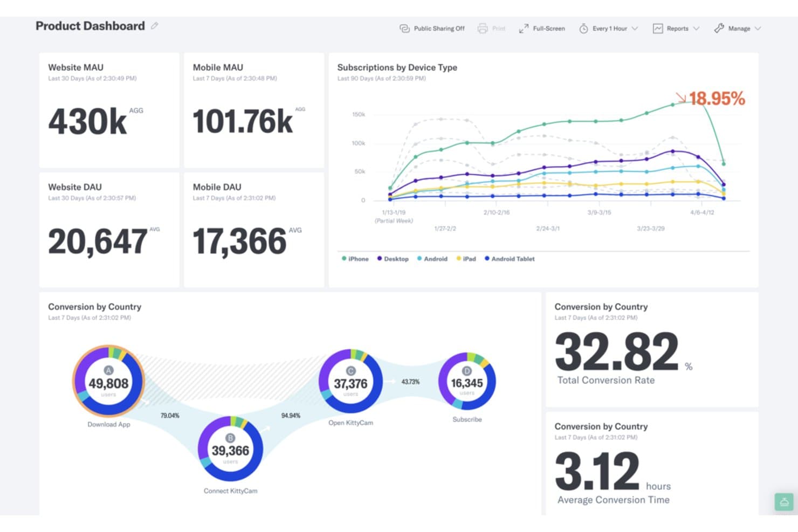This screenshot has height=532, width=798.
Task: Click the printer icon in the toolbar
Action: [483, 29]
